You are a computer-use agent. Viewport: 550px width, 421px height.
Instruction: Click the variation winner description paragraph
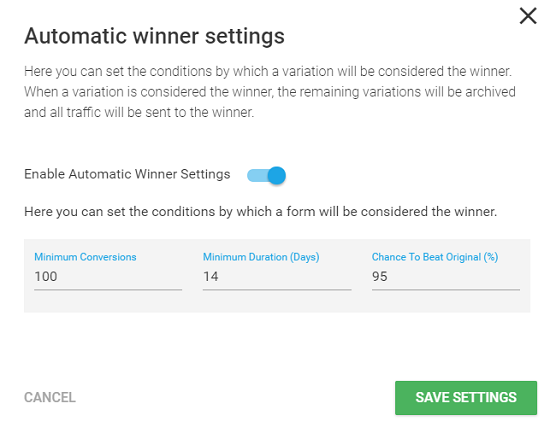pyautogui.click(x=269, y=92)
